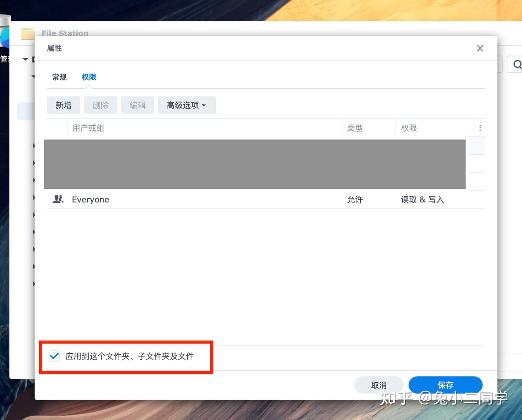Select the 权限 tab
This screenshot has height=420, width=522.
[88, 77]
